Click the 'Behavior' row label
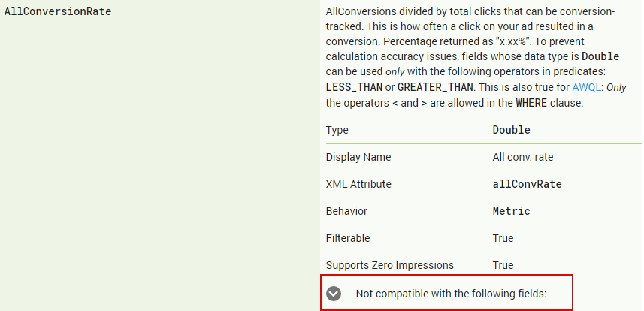 (346, 211)
